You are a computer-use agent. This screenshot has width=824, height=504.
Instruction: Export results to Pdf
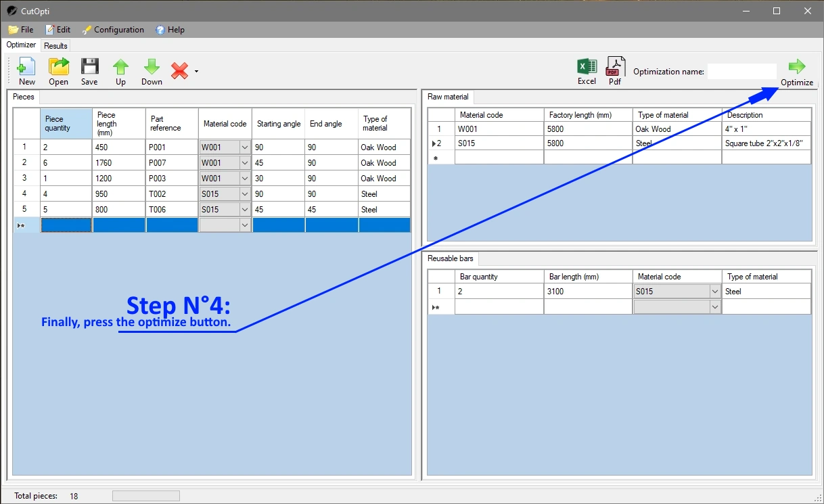615,71
